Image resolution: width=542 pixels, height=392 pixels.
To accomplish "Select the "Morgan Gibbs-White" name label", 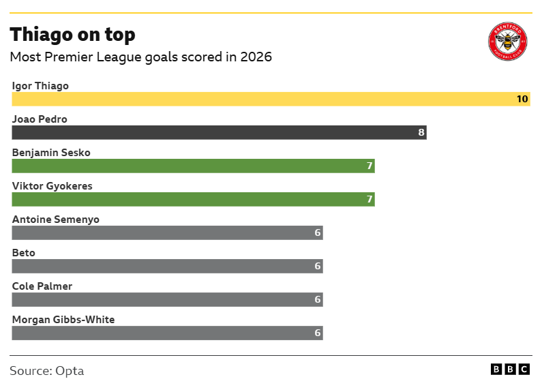I will [63, 320].
